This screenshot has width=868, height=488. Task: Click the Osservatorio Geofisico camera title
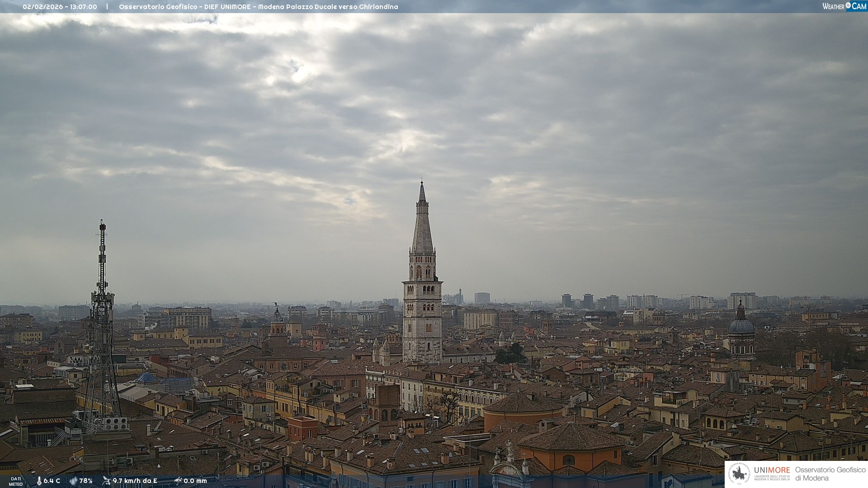[x=258, y=7]
